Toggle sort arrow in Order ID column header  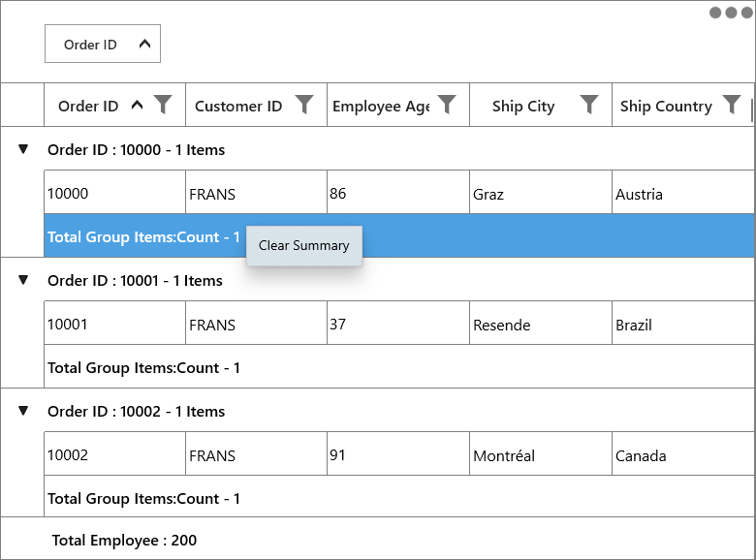click(x=138, y=105)
